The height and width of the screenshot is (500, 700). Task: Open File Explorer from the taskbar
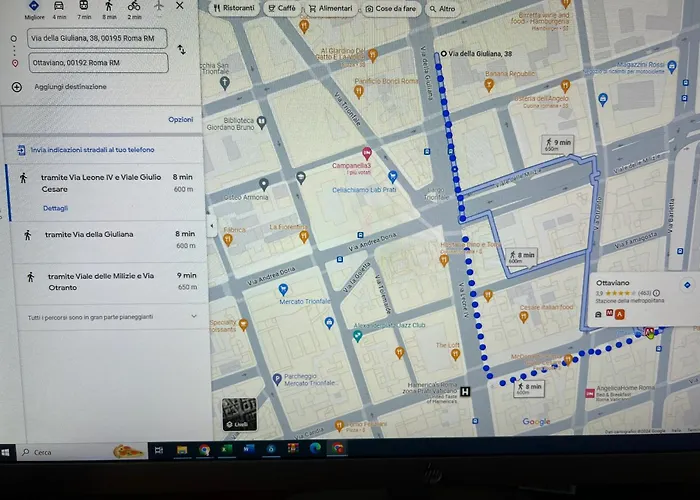[x=182, y=450]
